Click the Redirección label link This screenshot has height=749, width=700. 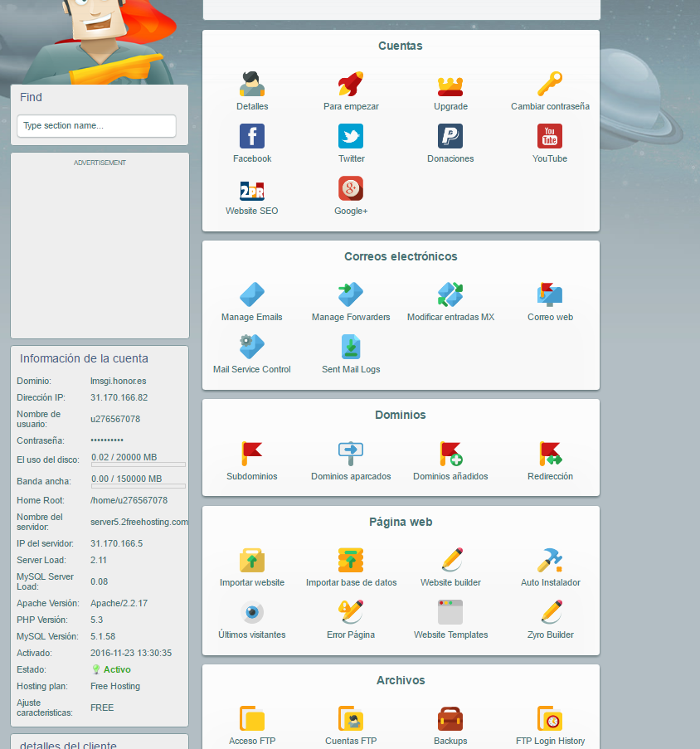click(x=550, y=476)
